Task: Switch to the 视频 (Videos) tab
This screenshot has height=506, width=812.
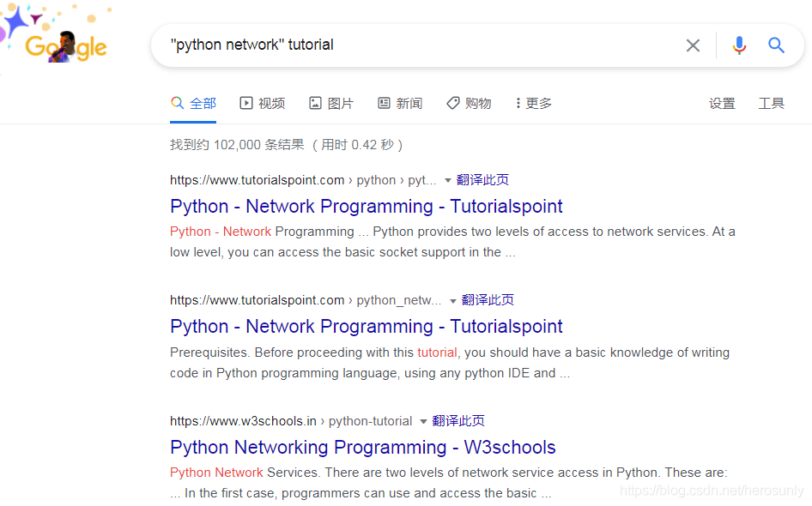Action: tap(262, 104)
